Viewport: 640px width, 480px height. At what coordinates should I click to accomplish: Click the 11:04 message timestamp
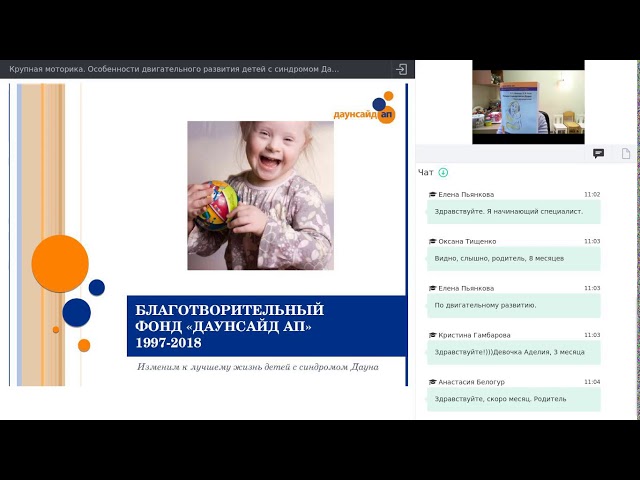point(592,382)
